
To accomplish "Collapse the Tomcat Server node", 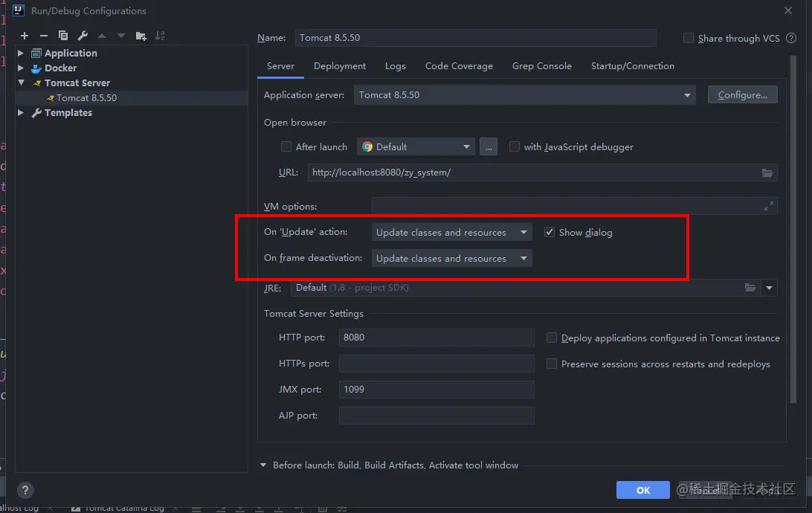I will click(22, 83).
